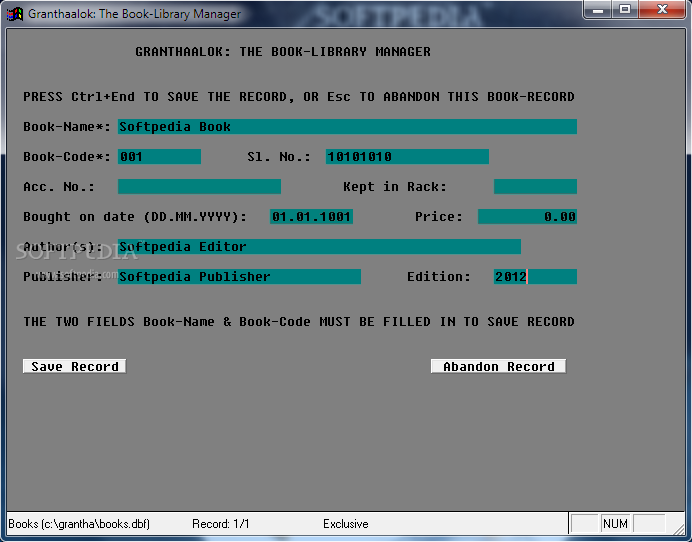Minimize the Granthaalok window
This screenshot has height=542, width=692.
coord(598,9)
